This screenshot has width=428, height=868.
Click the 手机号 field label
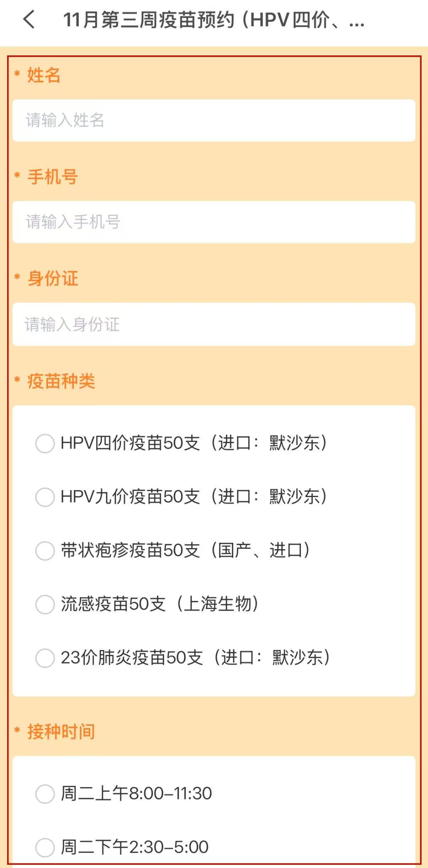click(53, 177)
